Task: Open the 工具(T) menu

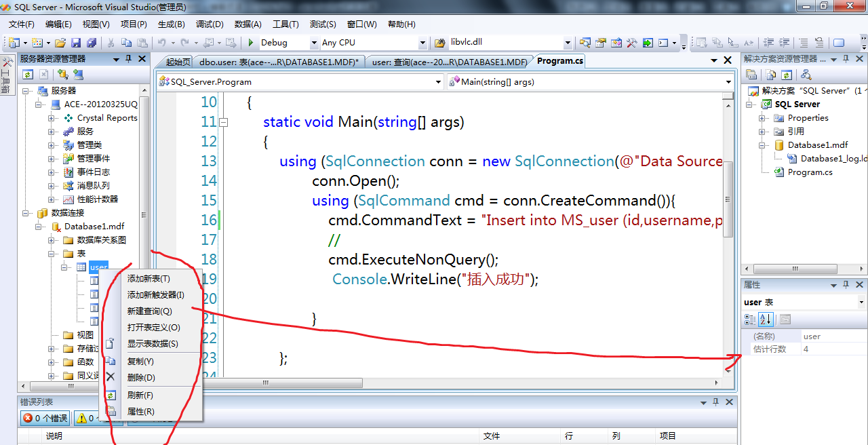Action: pyautogui.click(x=285, y=24)
